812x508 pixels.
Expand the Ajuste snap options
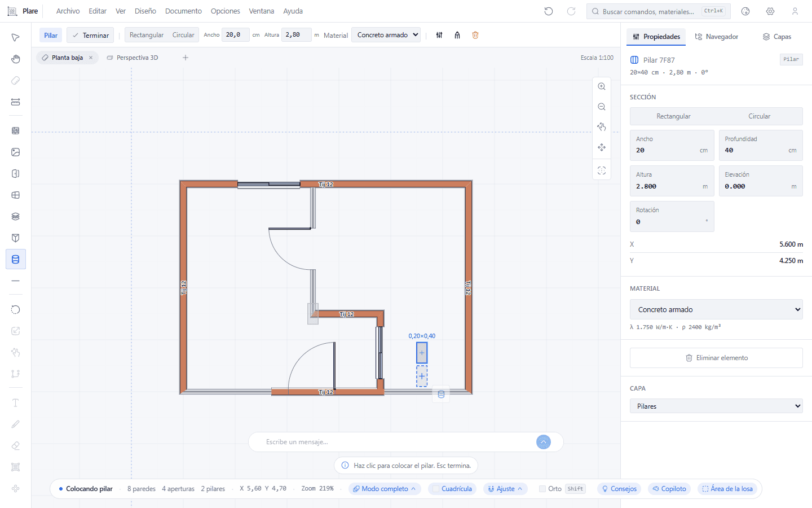505,489
